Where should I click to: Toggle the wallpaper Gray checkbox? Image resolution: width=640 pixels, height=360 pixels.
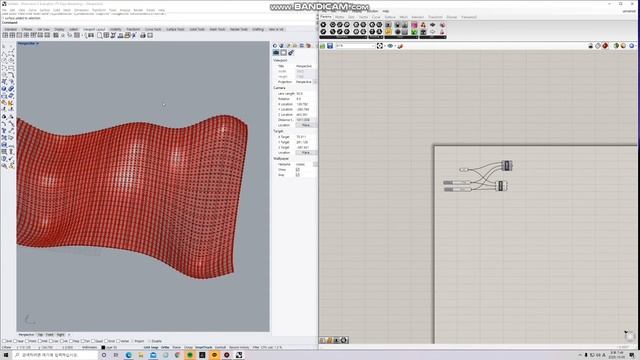click(298, 175)
